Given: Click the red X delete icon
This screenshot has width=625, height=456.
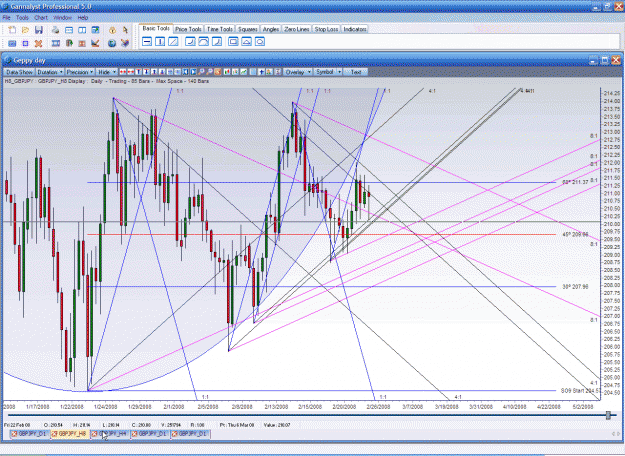Looking at the screenshot, I should click(39, 43).
